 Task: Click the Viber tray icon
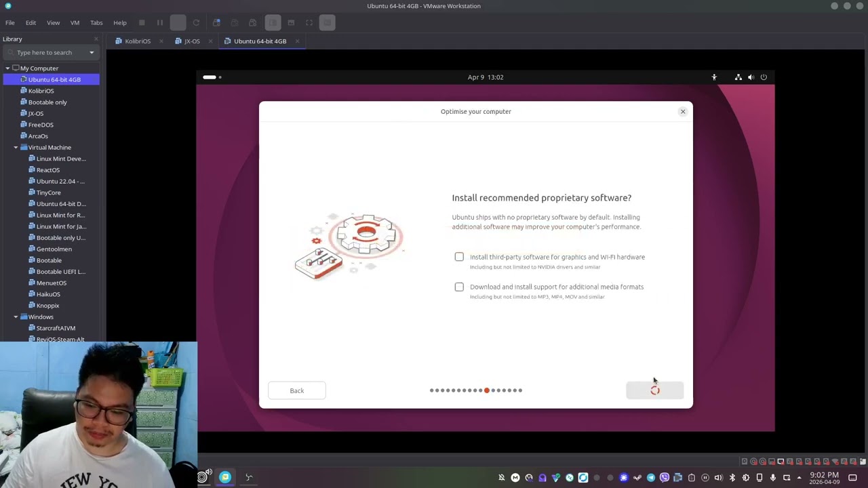tap(665, 477)
